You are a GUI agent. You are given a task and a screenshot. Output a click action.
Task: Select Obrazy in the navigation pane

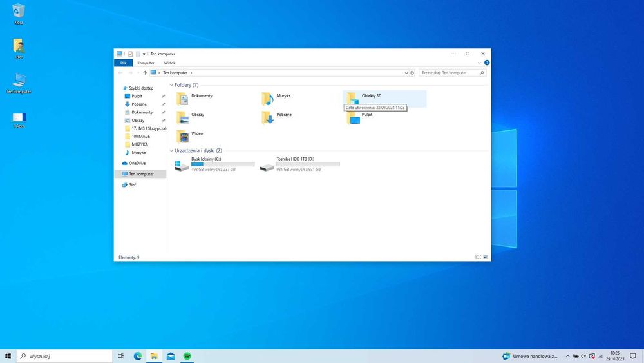coord(138,121)
